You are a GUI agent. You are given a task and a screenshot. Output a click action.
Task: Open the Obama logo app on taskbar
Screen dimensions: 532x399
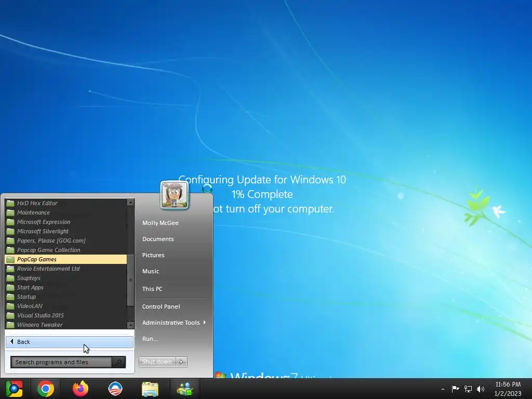pos(115,389)
